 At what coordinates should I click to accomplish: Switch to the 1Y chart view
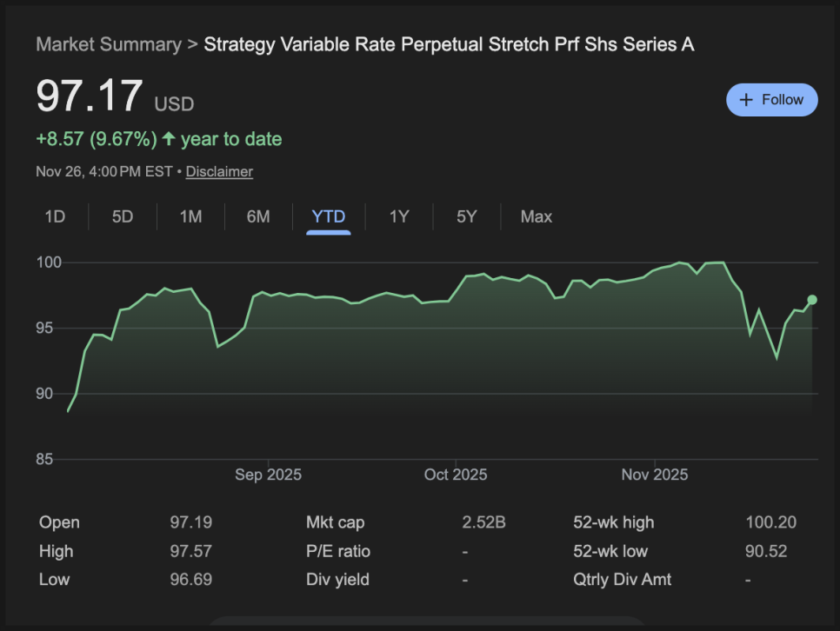click(x=399, y=216)
